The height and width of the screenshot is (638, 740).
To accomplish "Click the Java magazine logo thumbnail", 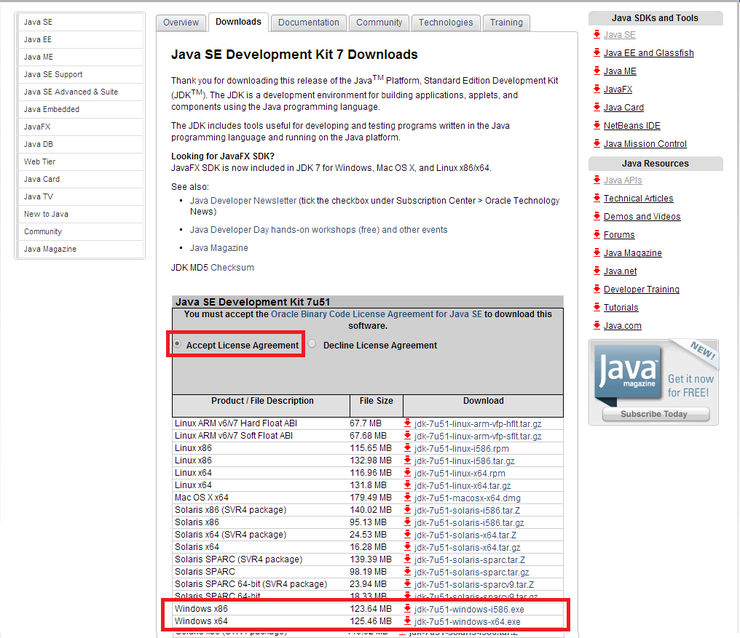I will click(x=628, y=373).
